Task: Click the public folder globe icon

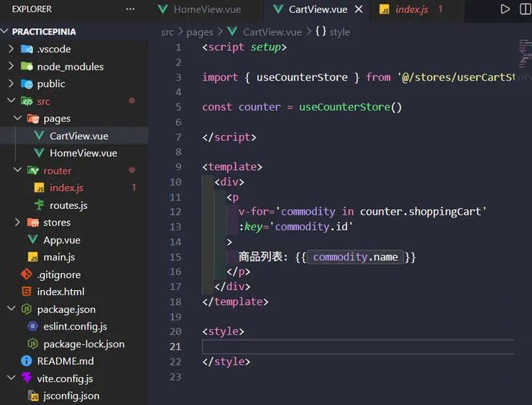Action: [x=27, y=84]
